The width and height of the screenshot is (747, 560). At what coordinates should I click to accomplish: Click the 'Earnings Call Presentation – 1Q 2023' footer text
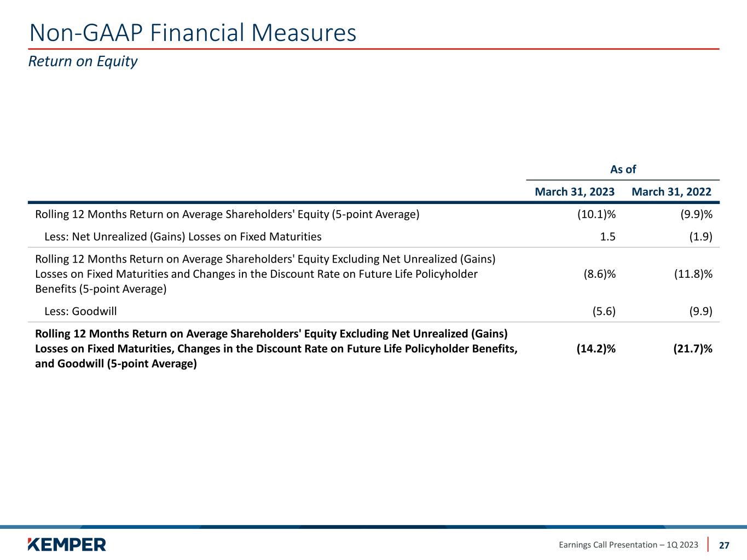pos(628,545)
